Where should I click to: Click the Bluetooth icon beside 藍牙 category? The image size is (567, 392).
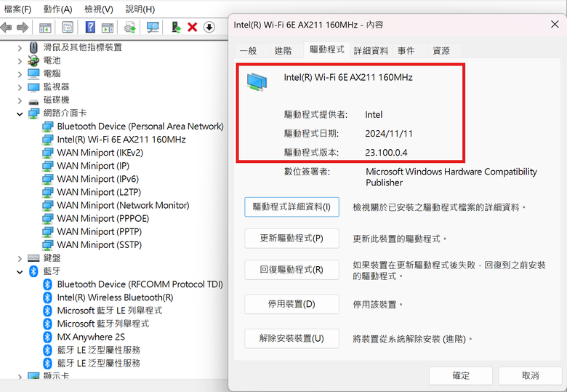tap(33, 271)
